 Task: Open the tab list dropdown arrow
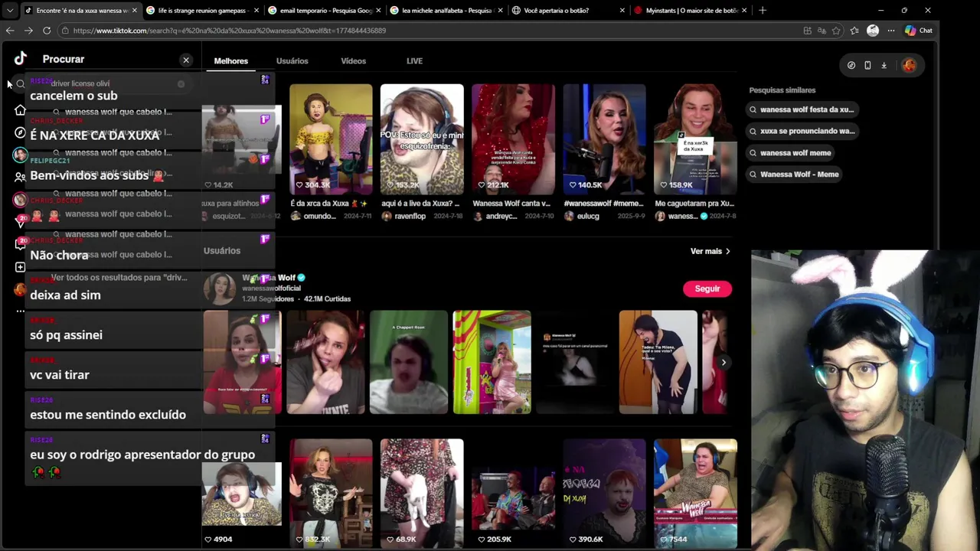coord(9,11)
